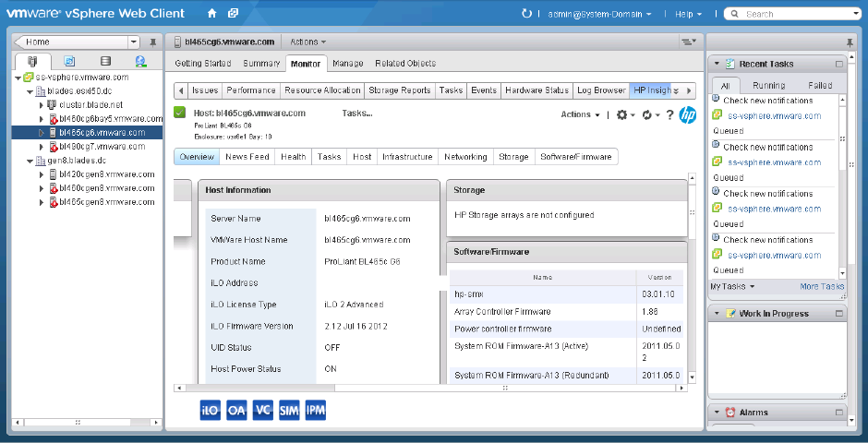Launch Virtual Connect with the VC icon
This screenshot has width=868, height=443.
263,410
